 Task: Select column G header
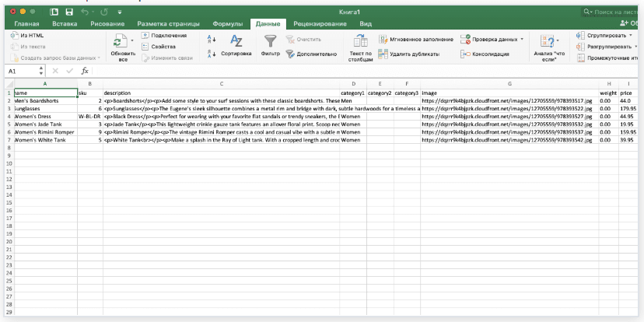coord(509,84)
